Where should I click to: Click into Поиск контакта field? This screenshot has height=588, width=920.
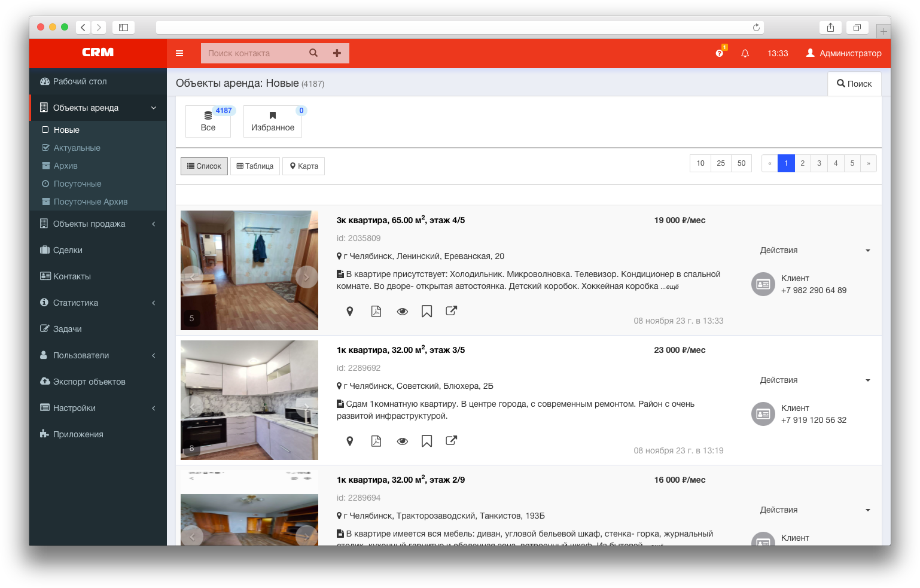[254, 53]
